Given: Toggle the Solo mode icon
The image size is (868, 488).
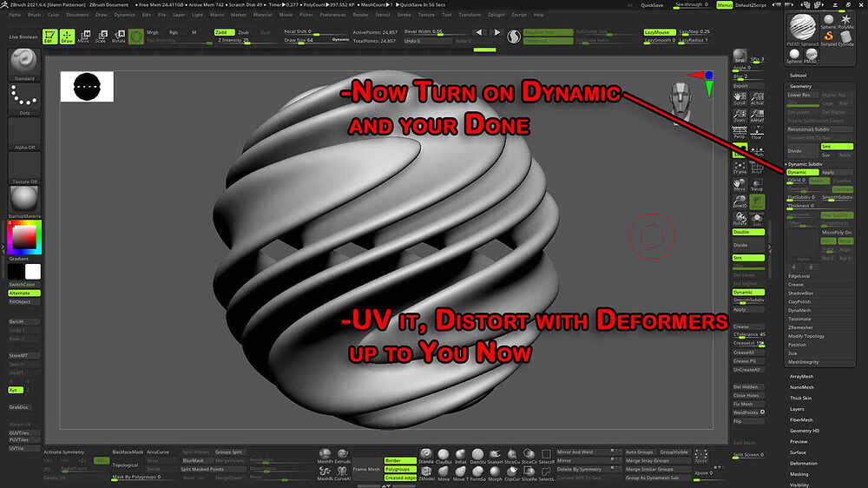Looking at the screenshot, I should pos(757,219).
